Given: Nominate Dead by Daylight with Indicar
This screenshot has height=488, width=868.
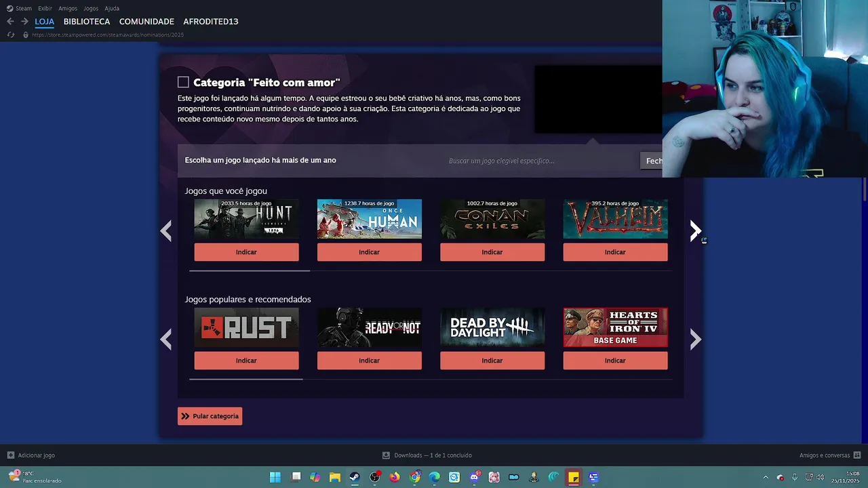Looking at the screenshot, I should click(x=492, y=361).
